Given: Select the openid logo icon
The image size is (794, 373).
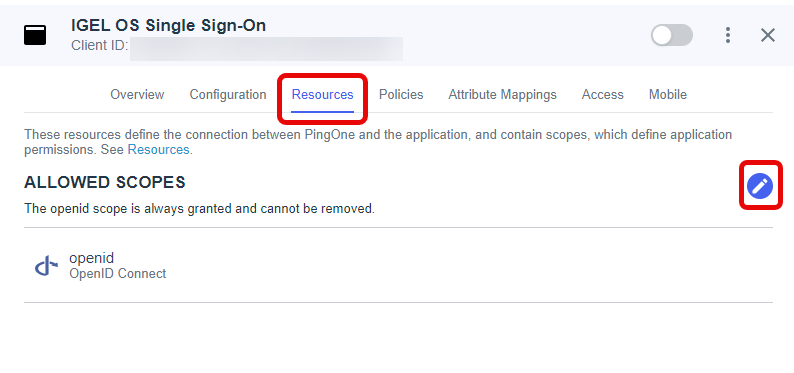Looking at the screenshot, I should pos(46,266).
